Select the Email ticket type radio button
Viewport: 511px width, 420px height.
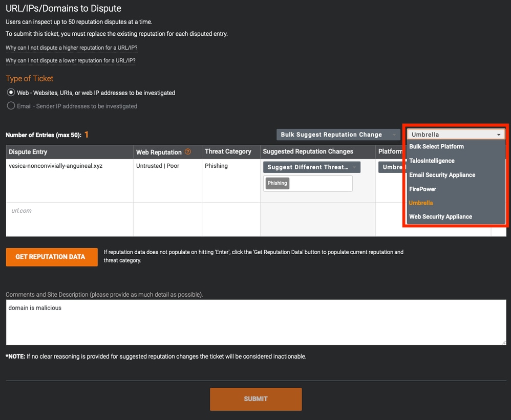coord(11,106)
